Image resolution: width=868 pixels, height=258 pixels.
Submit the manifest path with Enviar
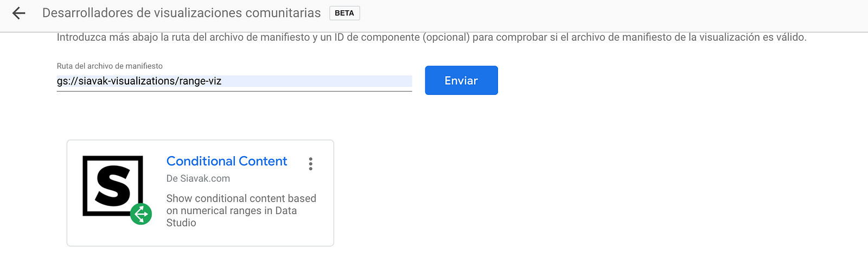click(x=461, y=80)
